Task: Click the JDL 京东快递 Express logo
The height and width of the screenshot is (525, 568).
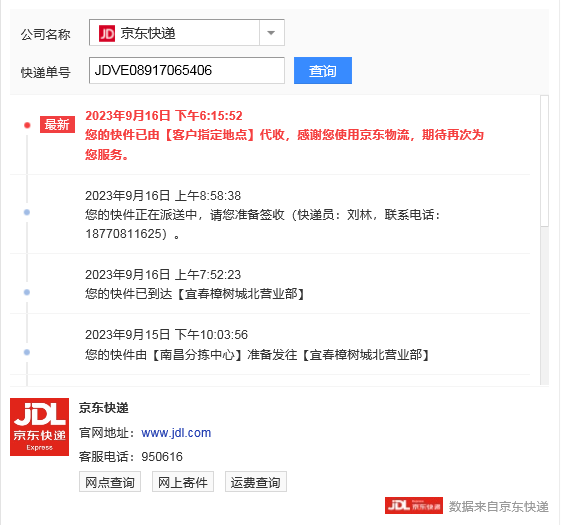Action: (39, 427)
